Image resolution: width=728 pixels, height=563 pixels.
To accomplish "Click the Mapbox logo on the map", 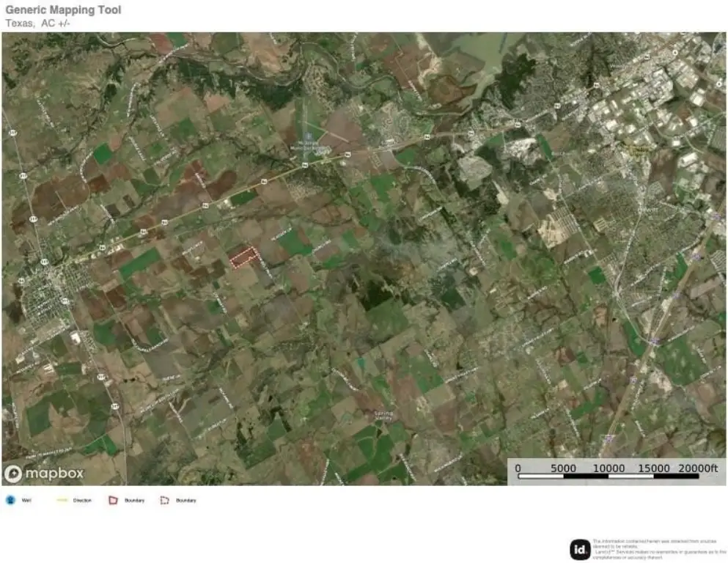I will tap(44, 474).
